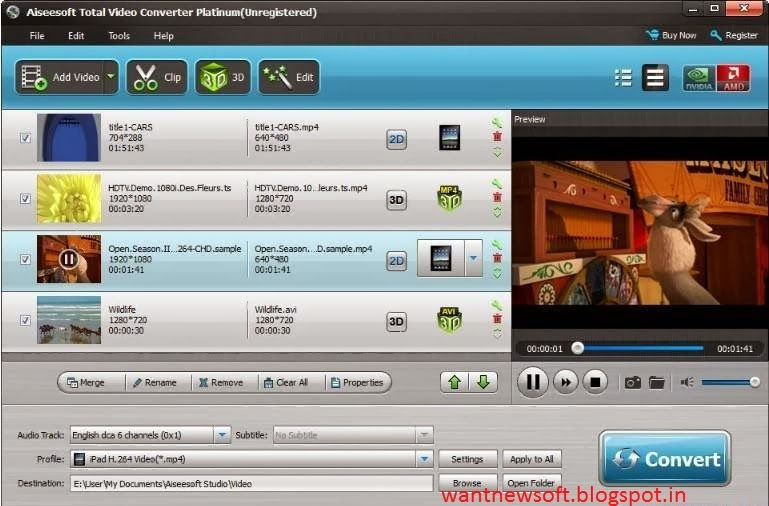Click the preview seek bar handle
Image resolution: width=769 pixels, height=506 pixels.
click(x=578, y=348)
